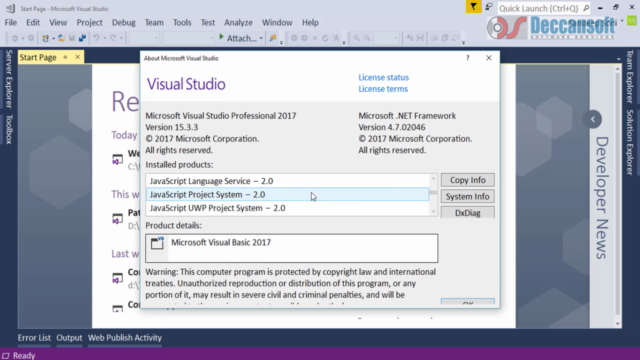Switch to the Output tab

coord(69,338)
